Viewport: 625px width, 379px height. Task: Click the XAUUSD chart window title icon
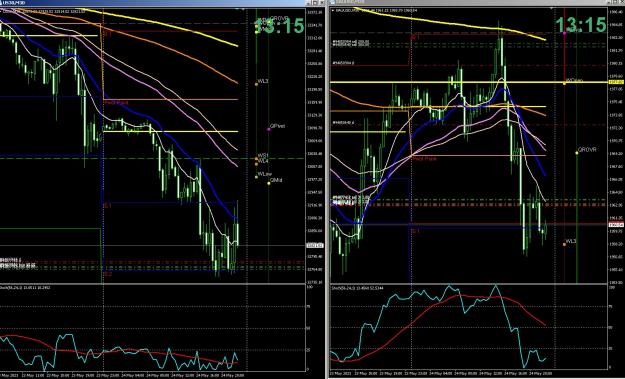(333, 2)
